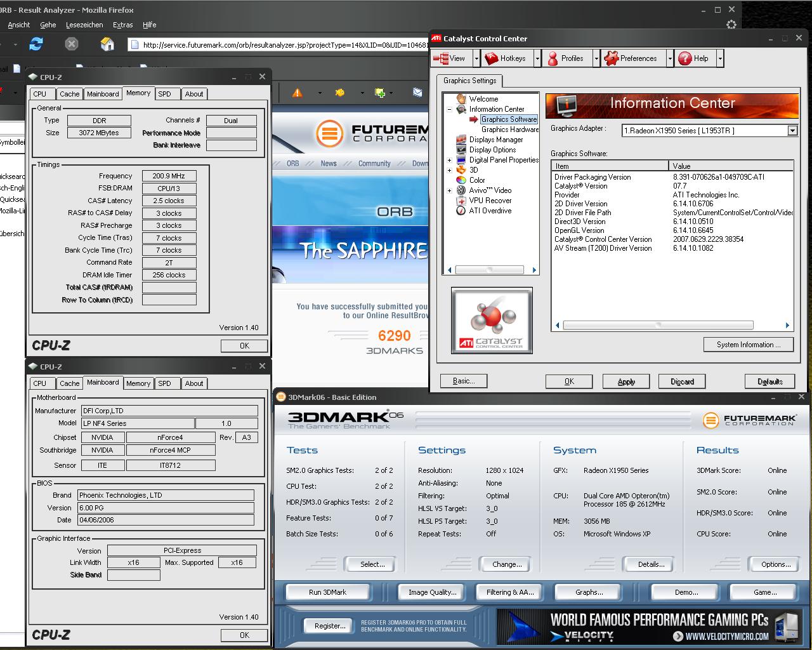Image resolution: width=812 pixels, height=650 pixels.
Task: Click the Filtering & AA... button
Action: tap(510, 592)
